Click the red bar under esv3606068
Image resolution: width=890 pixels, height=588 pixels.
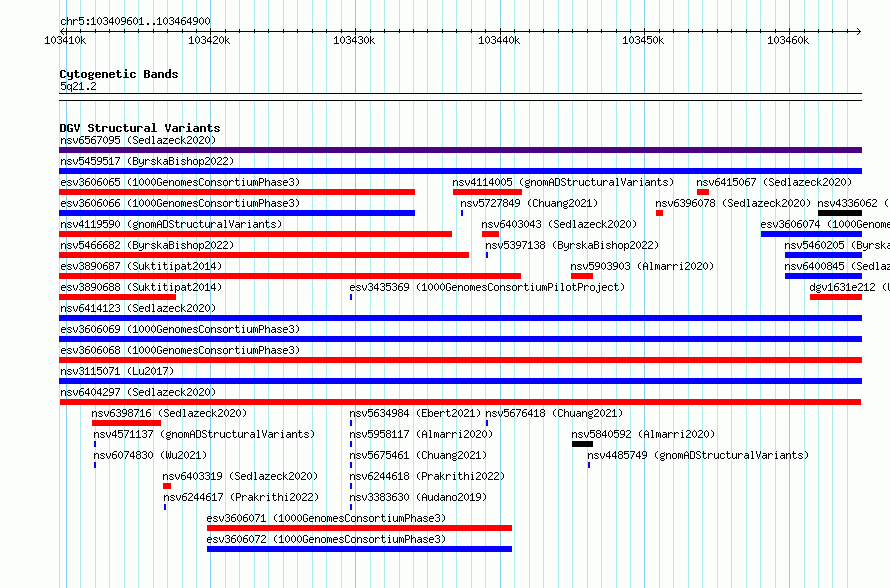pos(460,360)
